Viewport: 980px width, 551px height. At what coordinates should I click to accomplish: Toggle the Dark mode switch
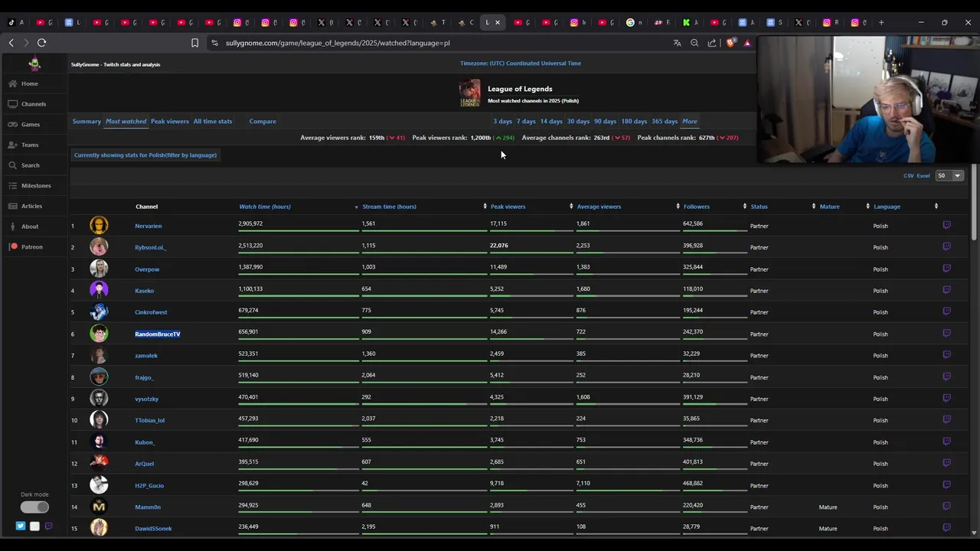[34, 507]
